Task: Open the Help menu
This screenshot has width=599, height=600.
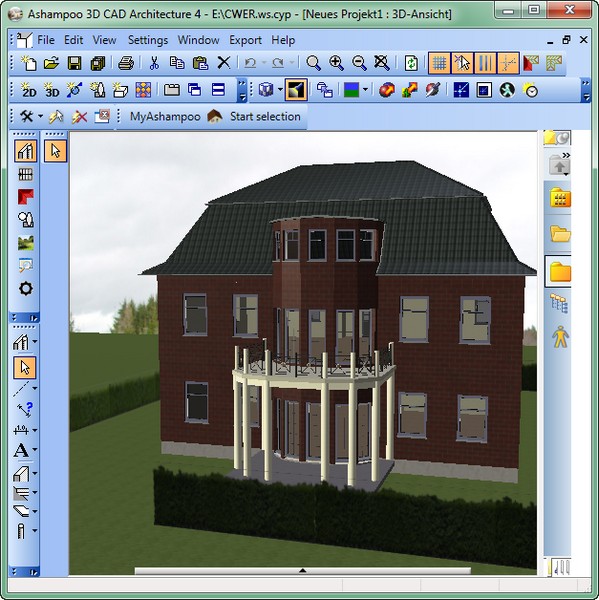Action: click(283, 40)
